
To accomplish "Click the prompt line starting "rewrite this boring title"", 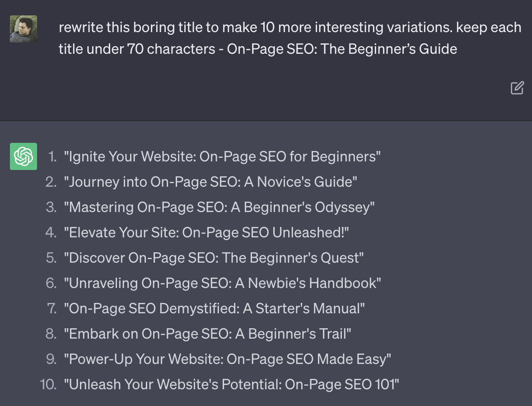I will pyautogui.click(x=289, y=28).
